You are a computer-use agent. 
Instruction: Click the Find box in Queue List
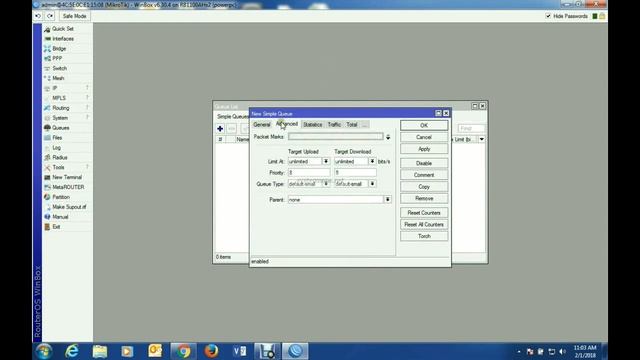(471, 129)
